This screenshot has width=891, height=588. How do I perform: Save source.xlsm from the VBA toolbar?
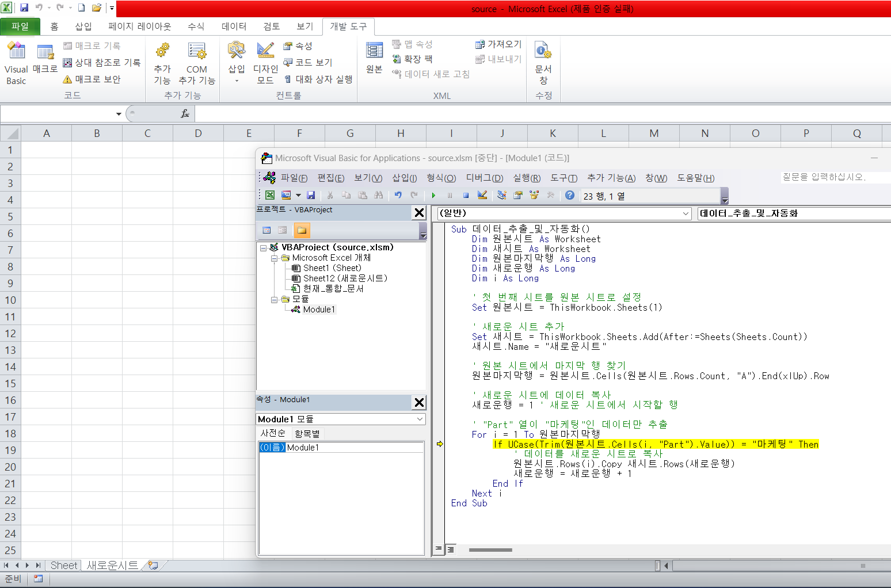pos(311,196)
